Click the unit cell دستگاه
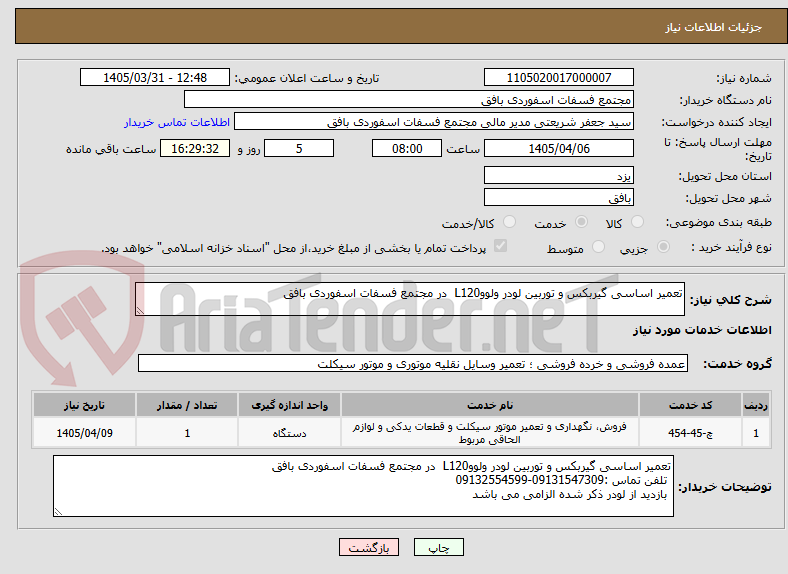 click(x=289, y=433)
